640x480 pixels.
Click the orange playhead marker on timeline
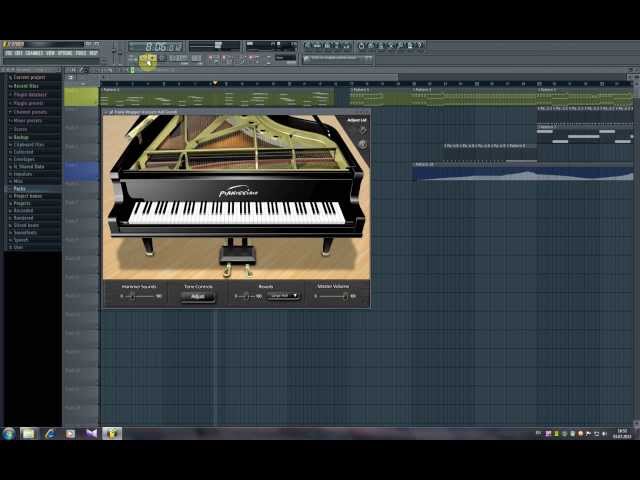pos(215,83)
